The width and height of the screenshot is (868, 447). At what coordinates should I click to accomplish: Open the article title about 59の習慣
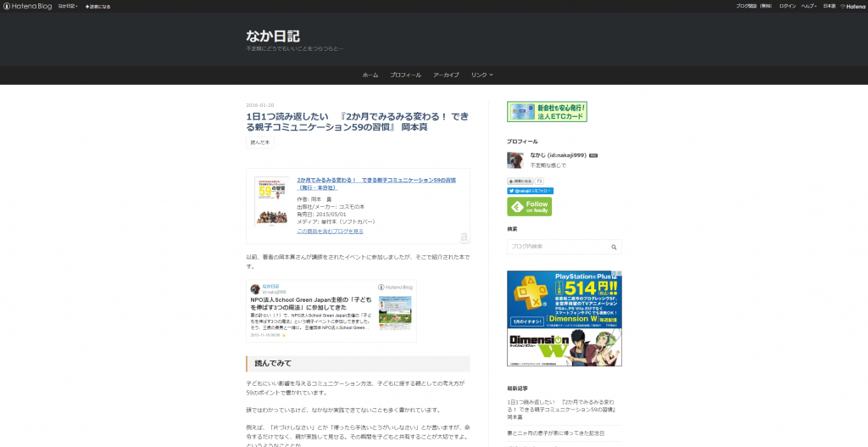[x=357, y=122]
